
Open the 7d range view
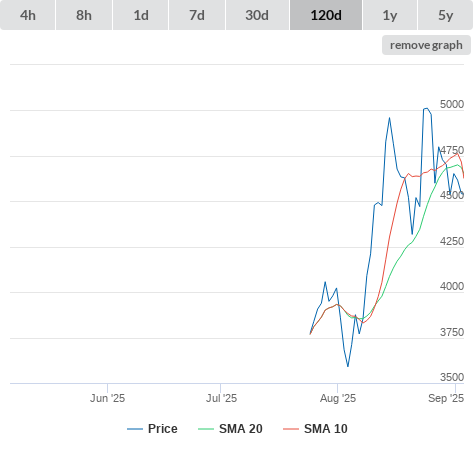(x=197, y=15)
